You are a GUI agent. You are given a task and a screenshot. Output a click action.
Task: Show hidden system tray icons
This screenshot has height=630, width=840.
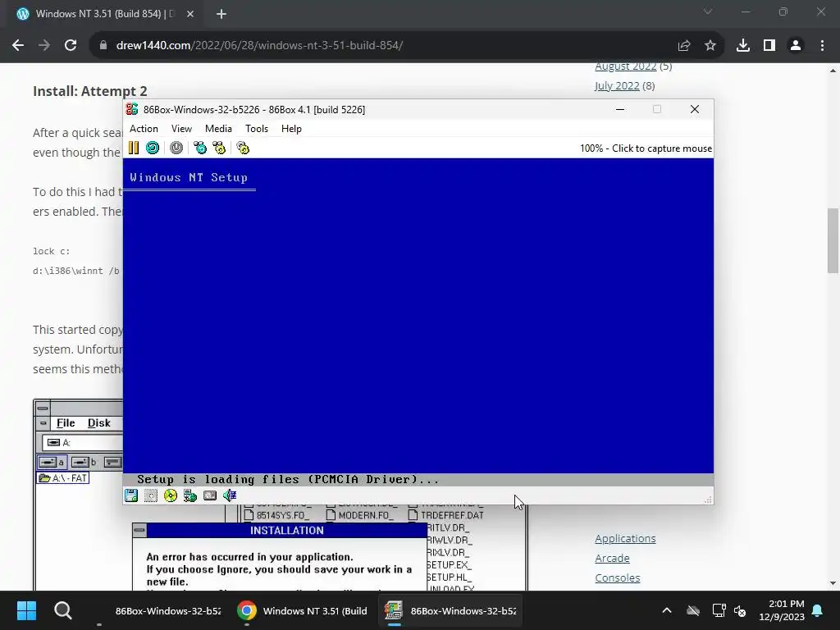[x=667, y=610]
